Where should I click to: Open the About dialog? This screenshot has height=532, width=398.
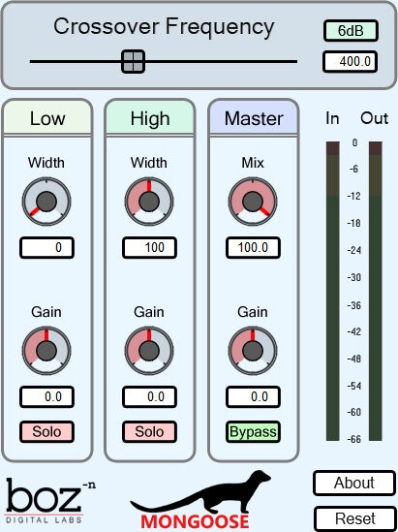(354, 483)
